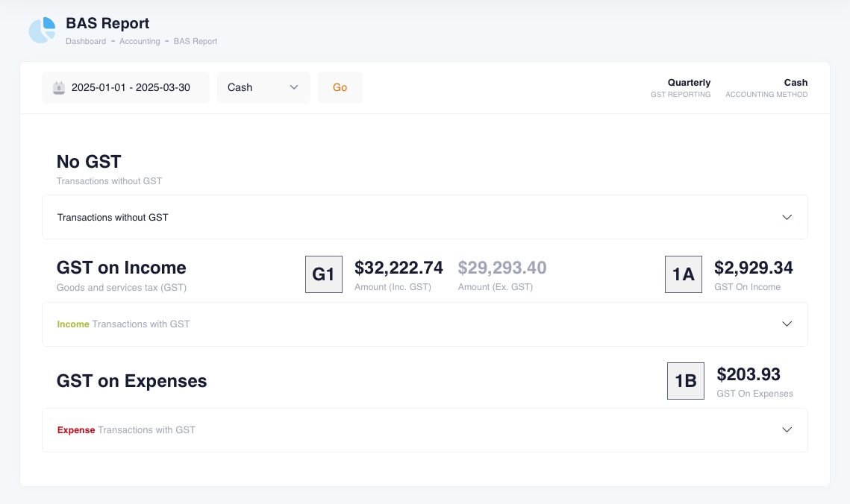The height and width of the screenshot is (504, 850).
Task: Expand Transactions without GST chevron
Action: [x=787, y=217]
